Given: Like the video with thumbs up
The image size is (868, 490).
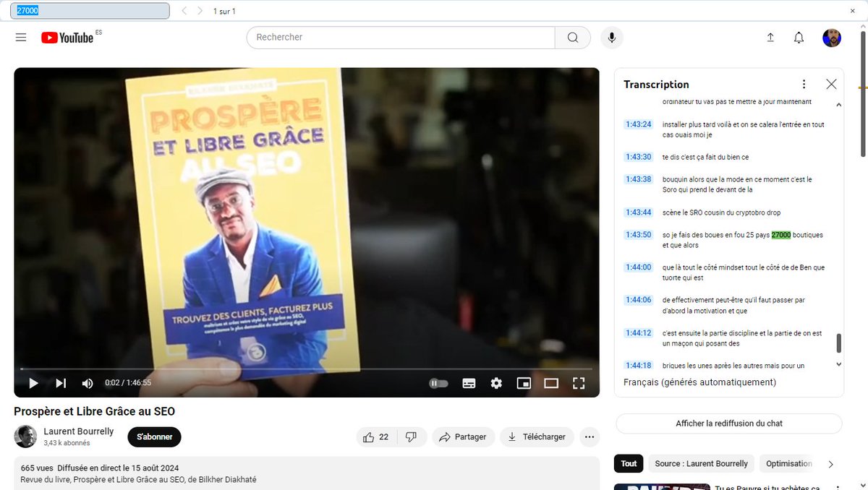Looking at the screenshot, I should click(x=376, y=437).
